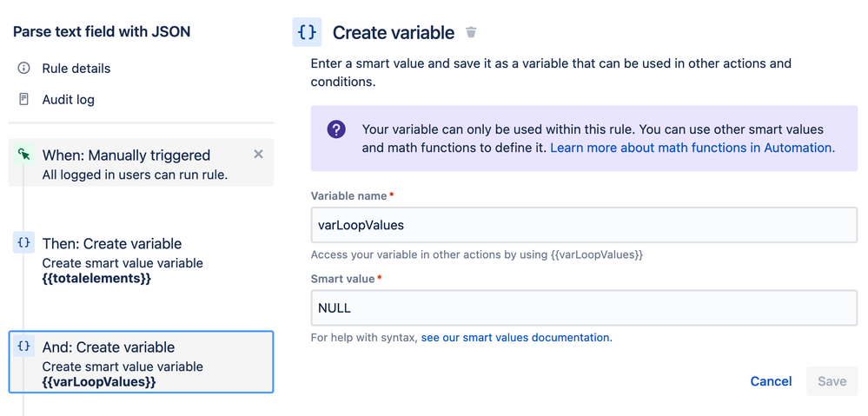Open smart values documentation link
The height and width of the screenshot is (416, 868).
coord(516,338)
